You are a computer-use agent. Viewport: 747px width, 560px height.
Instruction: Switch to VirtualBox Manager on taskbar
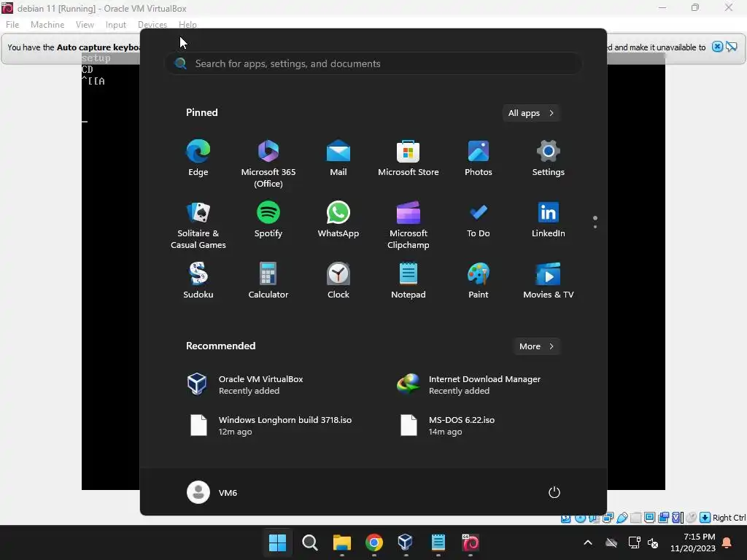point(406,542)
